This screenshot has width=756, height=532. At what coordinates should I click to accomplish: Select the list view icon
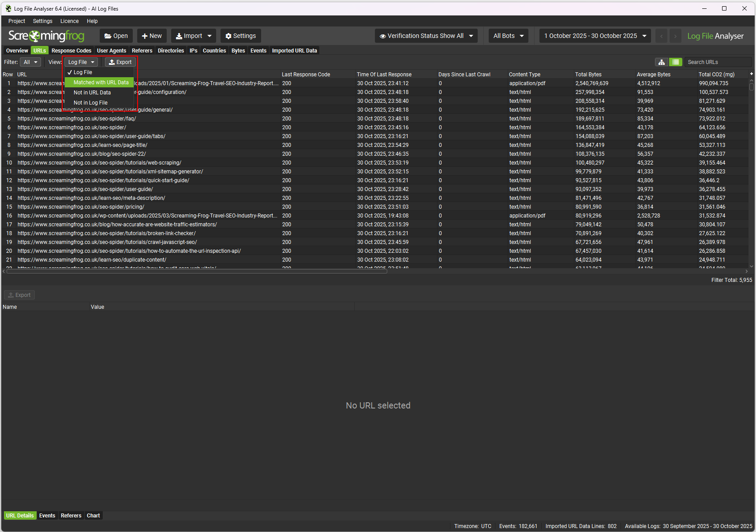tap(675, 62)
